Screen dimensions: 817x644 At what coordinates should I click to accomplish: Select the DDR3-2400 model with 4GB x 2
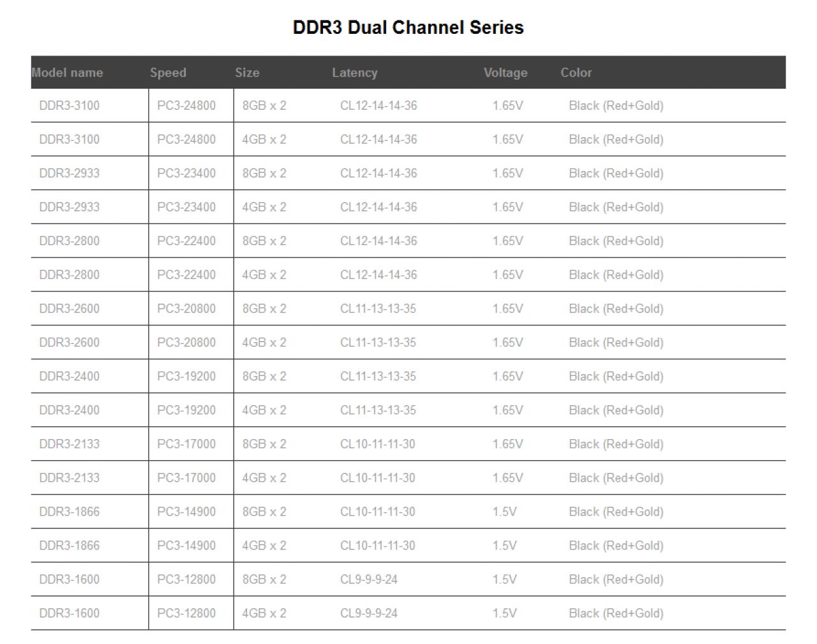(70, 410)
